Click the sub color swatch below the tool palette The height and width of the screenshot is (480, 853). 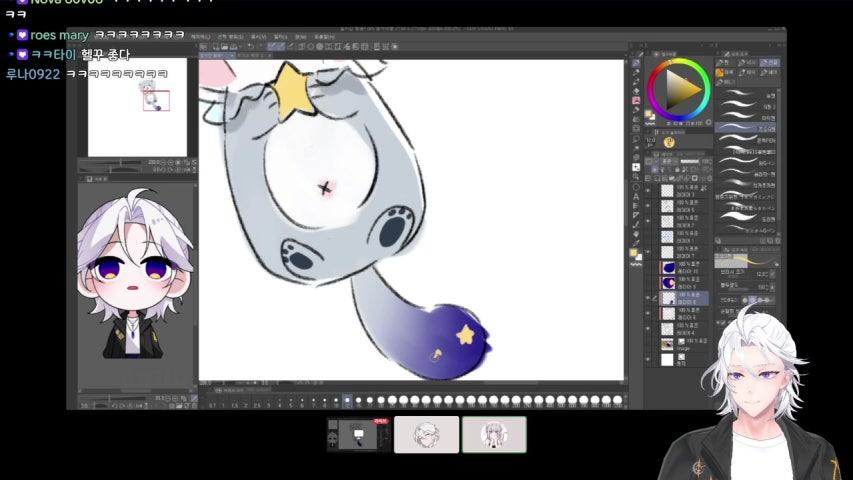coord(637,257)
